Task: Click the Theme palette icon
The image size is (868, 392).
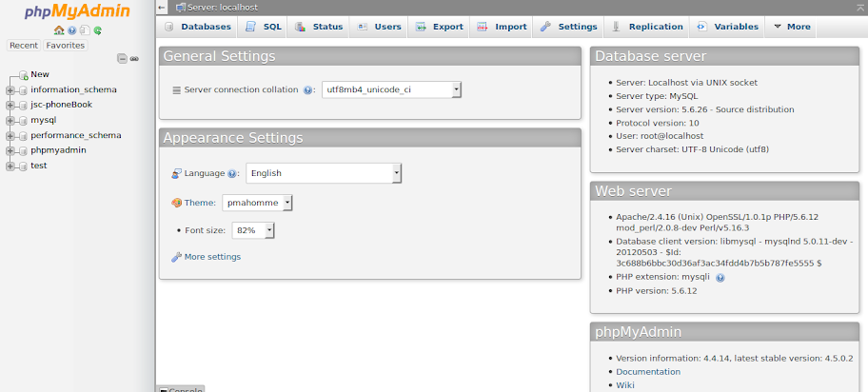Action: (177, 203)
